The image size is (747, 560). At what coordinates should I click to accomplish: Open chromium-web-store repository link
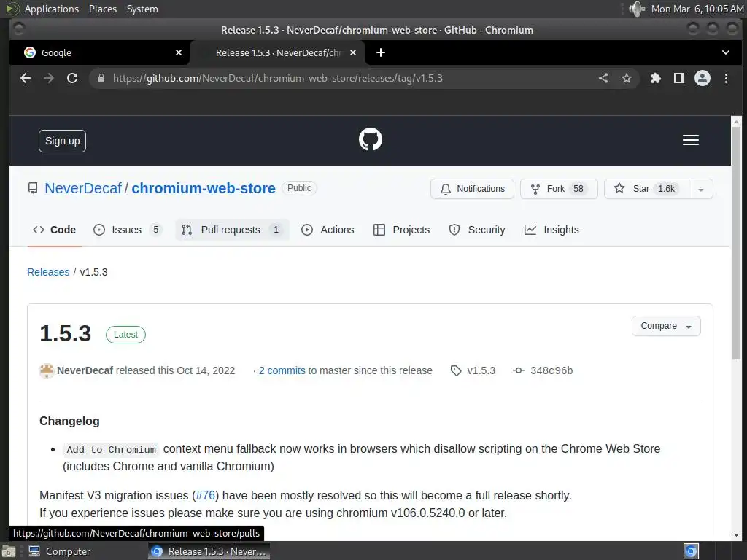coord(204,188)
